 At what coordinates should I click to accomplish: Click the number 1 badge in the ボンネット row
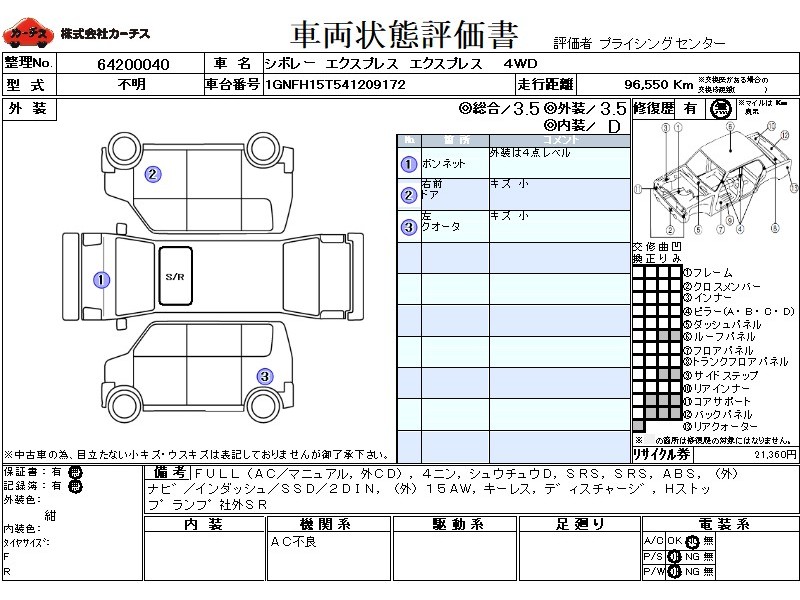(x=408, y=165)
